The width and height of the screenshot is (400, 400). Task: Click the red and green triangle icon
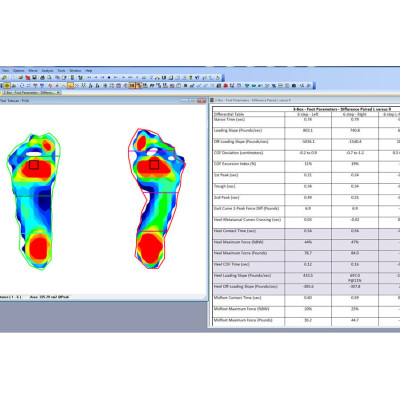click(14, 86)
